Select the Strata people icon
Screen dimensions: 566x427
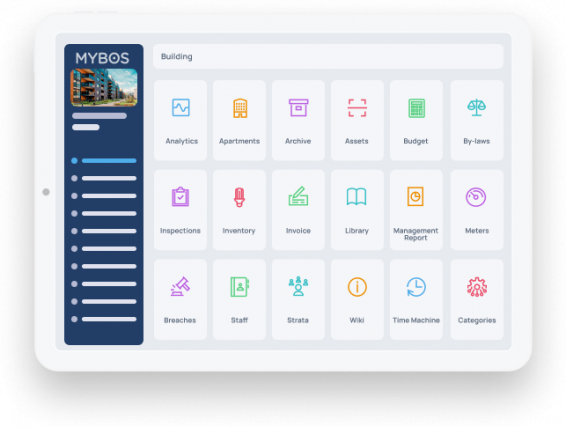(298, 286)
